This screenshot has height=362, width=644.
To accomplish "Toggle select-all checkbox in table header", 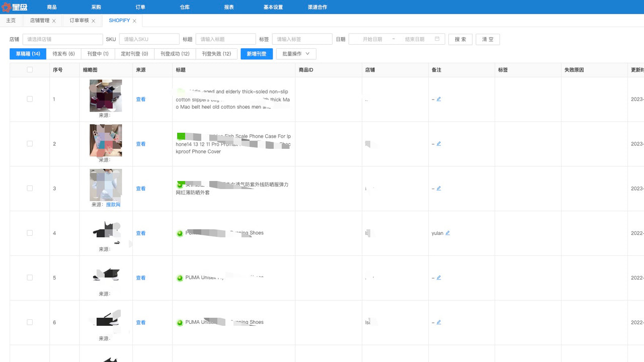I will (x=30, y=70).
